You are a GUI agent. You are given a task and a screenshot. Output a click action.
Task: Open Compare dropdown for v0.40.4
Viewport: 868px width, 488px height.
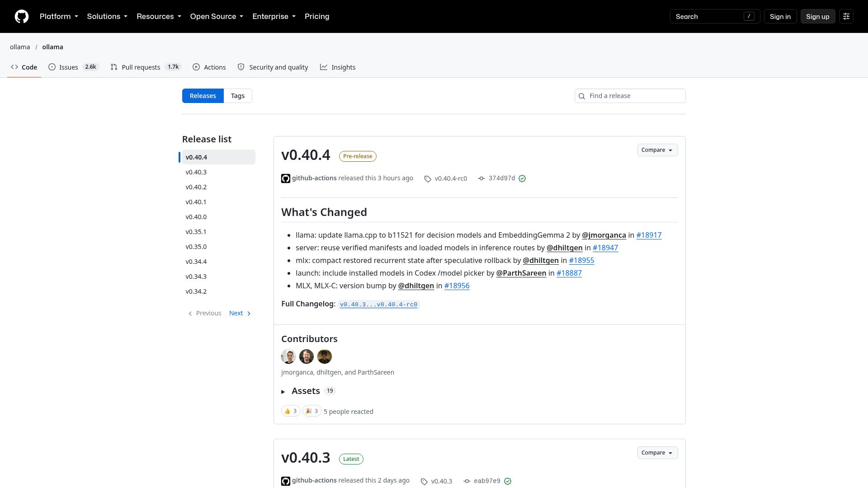(657, 150)
